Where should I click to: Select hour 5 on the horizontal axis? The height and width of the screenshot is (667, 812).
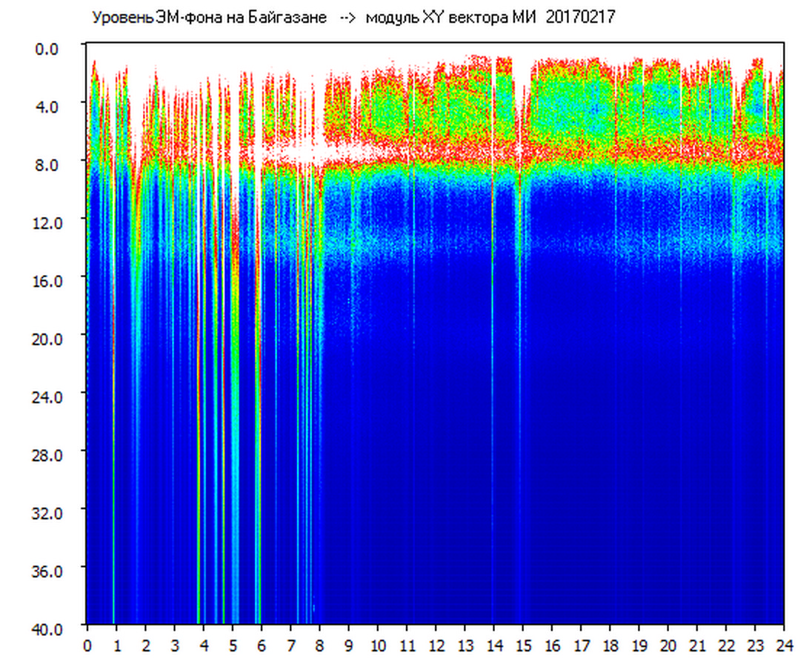[x=232, y=646]
